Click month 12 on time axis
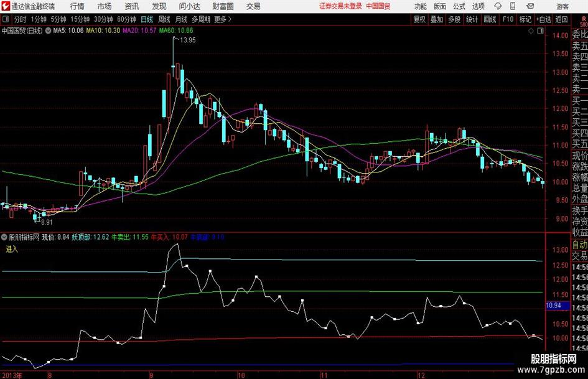The image size is (588, 379). coord(421,375)
